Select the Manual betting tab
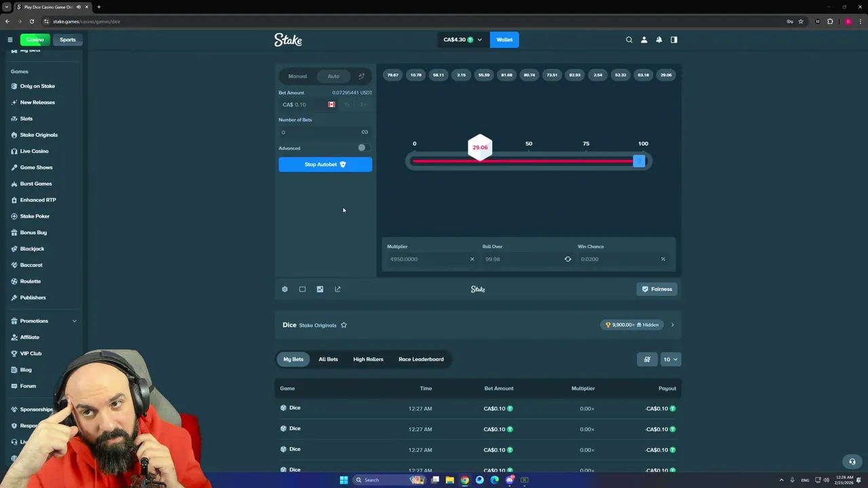Screen dimensions: 868x488 pos(298,76)
